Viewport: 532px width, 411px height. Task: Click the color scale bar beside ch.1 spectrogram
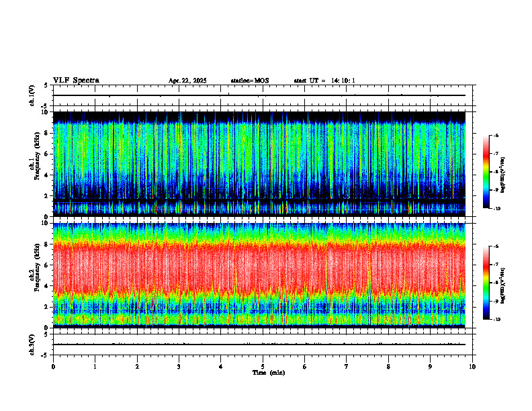(486, 172)
